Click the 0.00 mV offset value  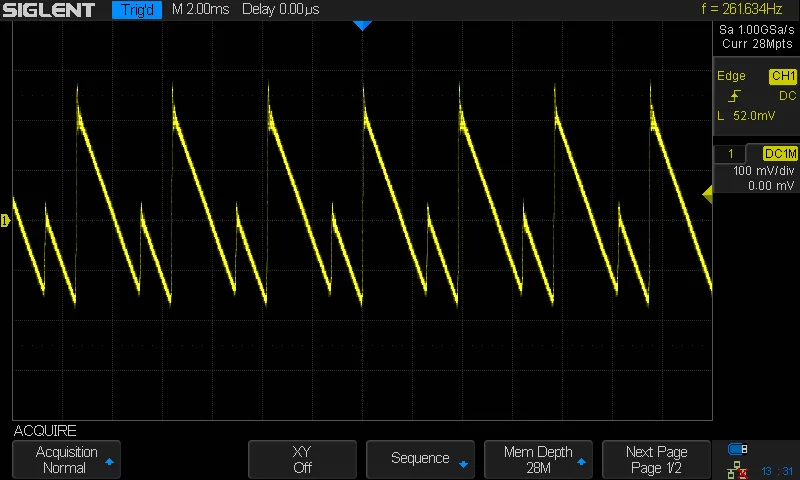click(x=771, y=186)
